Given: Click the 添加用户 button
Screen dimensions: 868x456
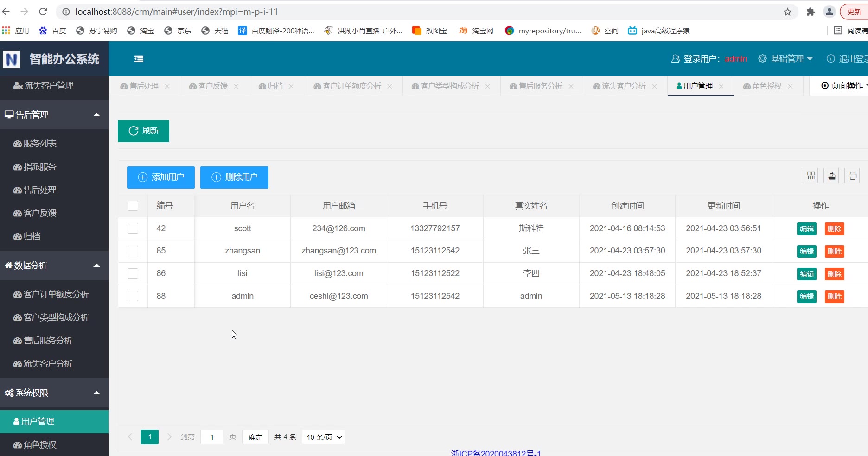Looking at the screenshot, I should (x=161, y=177).
